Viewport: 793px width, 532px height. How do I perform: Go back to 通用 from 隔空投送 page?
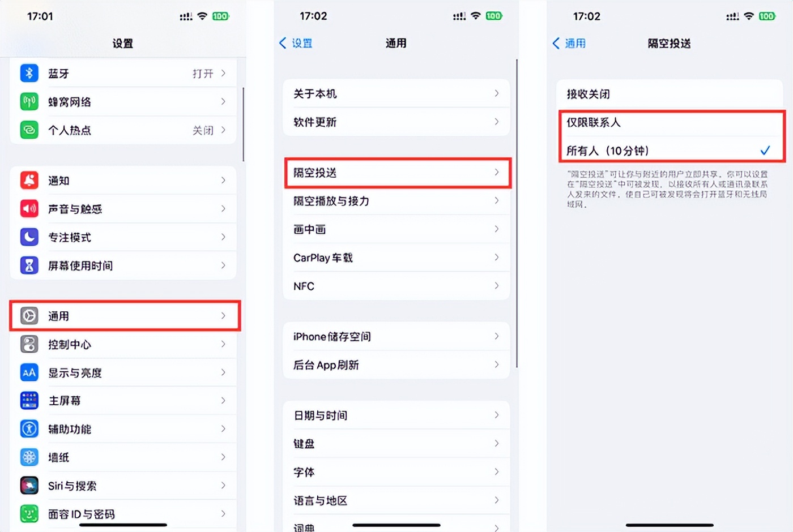pyautogui.click(x=569, y=43)
